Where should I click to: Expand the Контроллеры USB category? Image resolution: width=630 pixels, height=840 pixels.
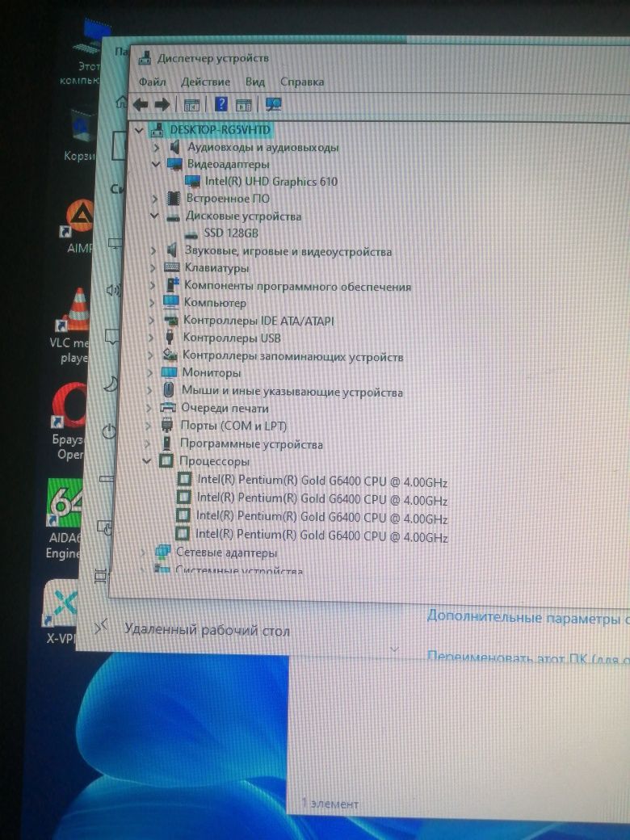click(151, 338)
